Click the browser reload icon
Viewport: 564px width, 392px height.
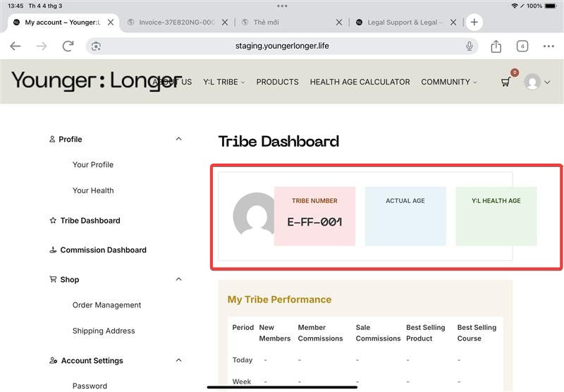click(68, 47)
